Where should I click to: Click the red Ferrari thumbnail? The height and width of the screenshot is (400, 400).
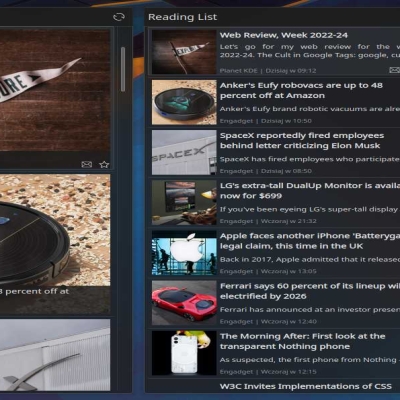tap(184, 303)
